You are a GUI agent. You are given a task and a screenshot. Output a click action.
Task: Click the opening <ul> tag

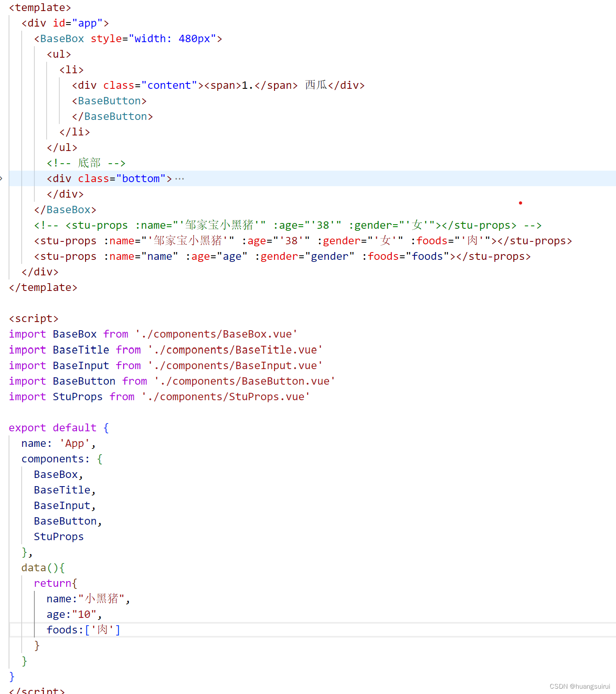(59, 54)
